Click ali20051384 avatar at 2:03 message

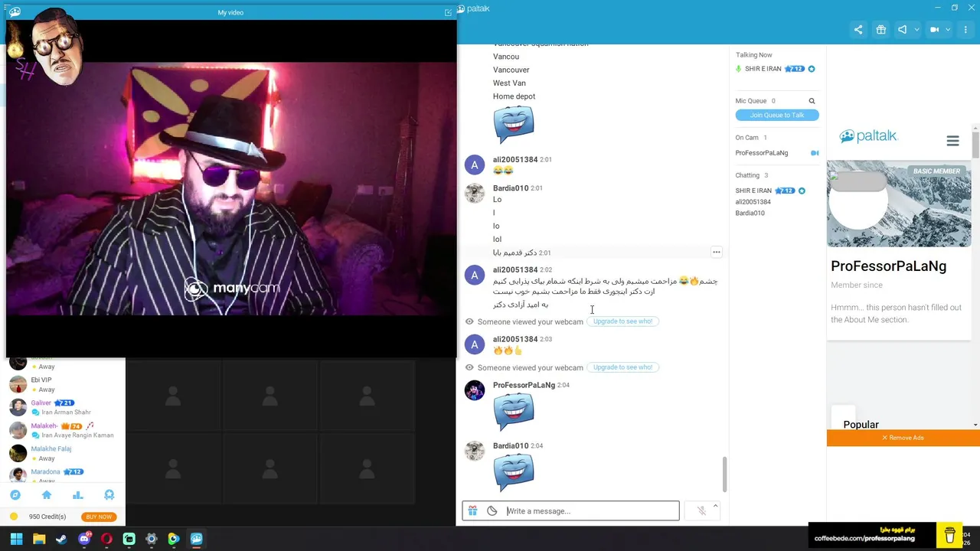click(x=475, y=344)
